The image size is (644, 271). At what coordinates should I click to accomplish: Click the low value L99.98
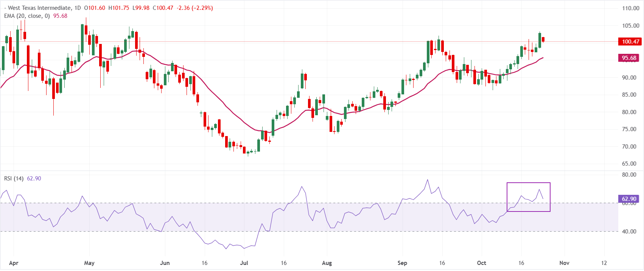(x=141, y=8)
